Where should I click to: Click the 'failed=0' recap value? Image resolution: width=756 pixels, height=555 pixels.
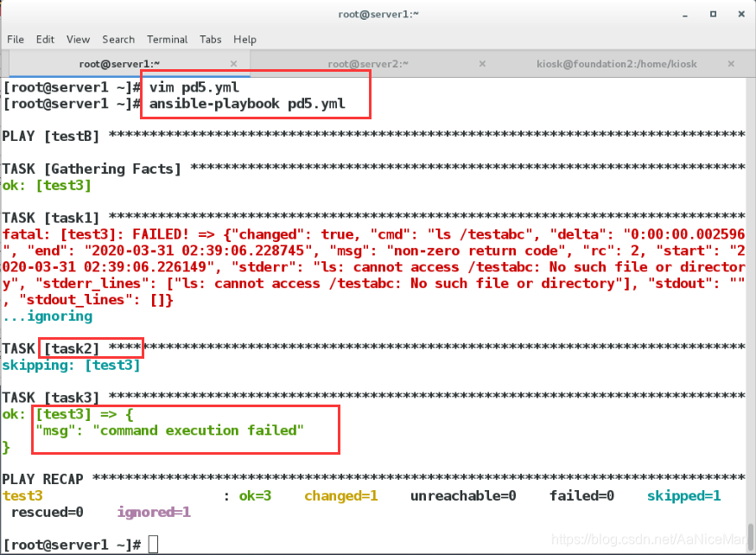coord(582,495)
